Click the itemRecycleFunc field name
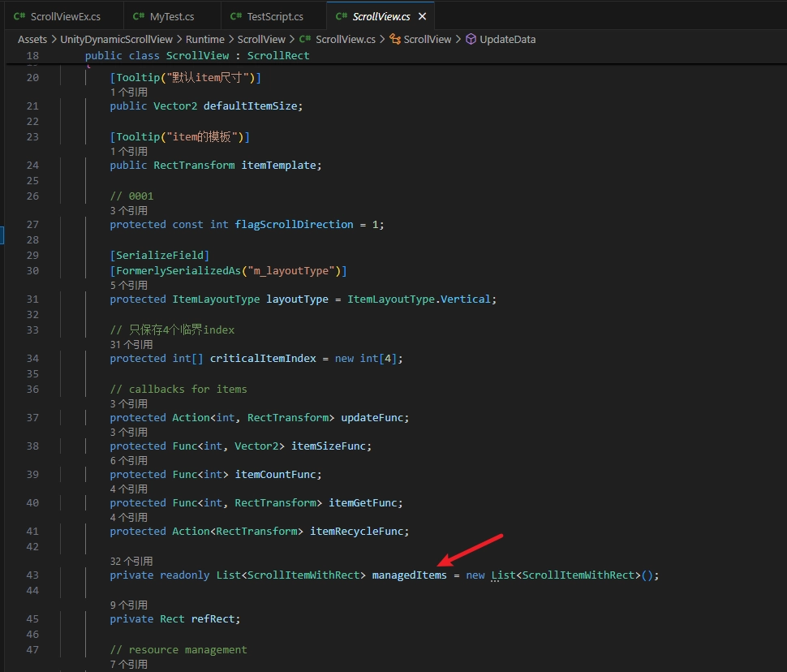The height and width of the screenshot is (672, 787). [357, 532]
